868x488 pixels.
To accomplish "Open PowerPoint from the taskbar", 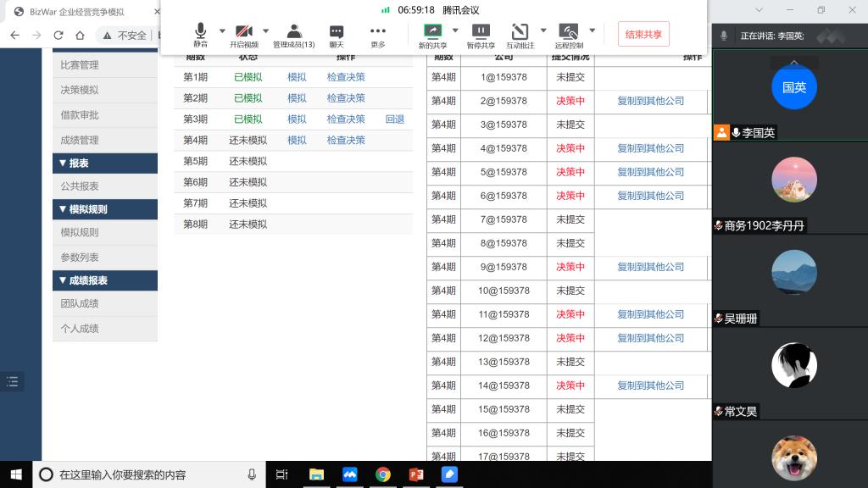I will pos(416,474).
